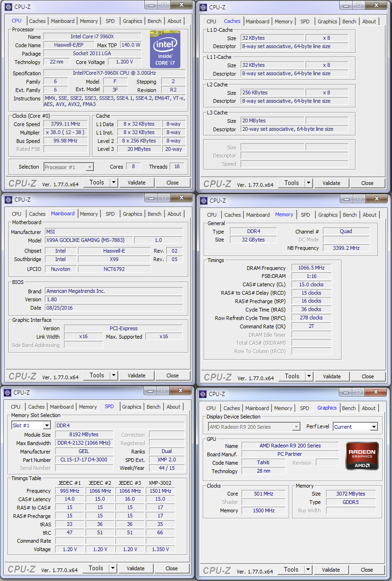
Task: Open the Processor #1 selection dropdown
Action: pyautogui.click(x=90, y=167)
